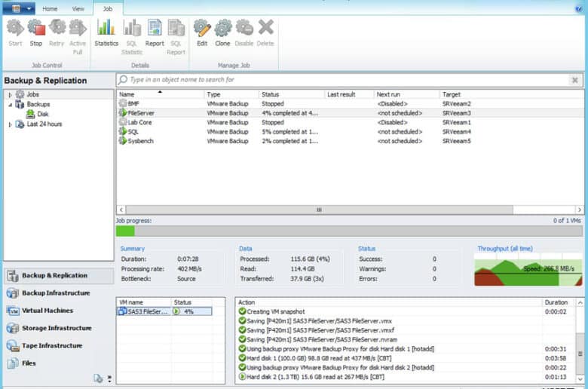588x389 pixels.
Task: Sort jobs by Last result column
Action: [x=349, y=94]
